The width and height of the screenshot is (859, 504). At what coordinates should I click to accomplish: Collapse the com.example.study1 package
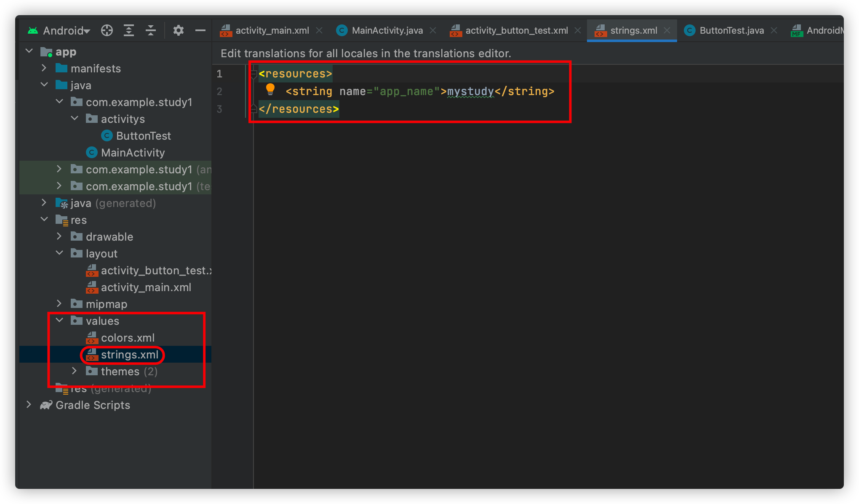pyautogui.click(x=59, y=102)
